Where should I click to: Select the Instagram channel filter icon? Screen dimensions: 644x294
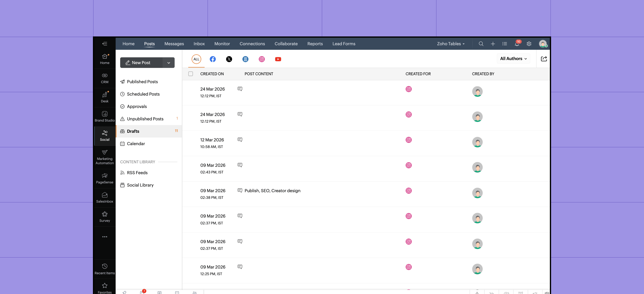click(x=261, y=59)
